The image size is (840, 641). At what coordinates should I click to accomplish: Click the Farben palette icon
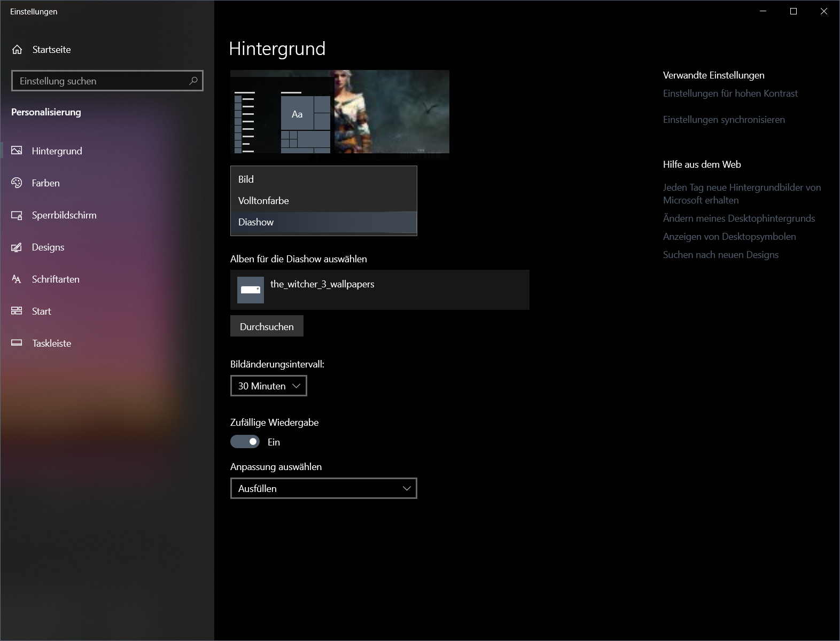pos(17,183)
